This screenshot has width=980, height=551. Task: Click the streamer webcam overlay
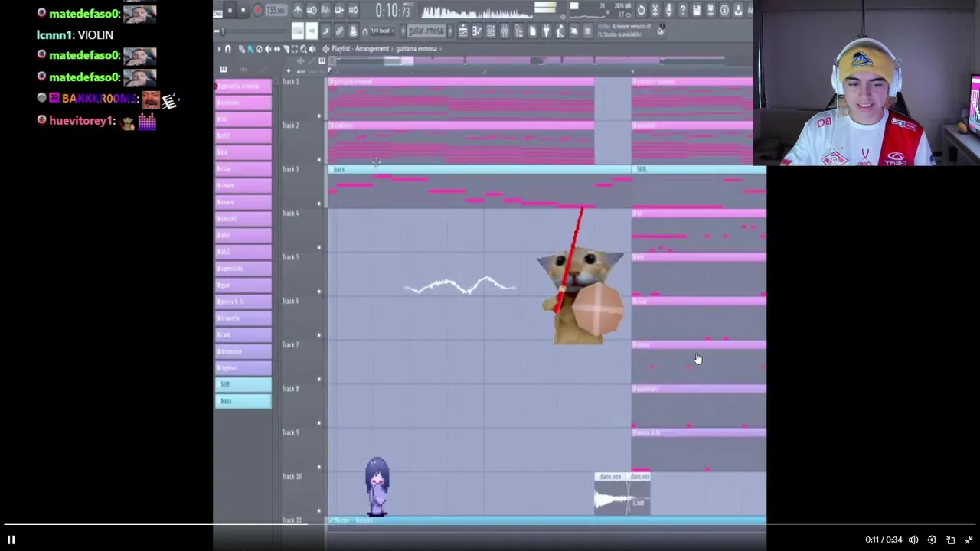(867, 83)
